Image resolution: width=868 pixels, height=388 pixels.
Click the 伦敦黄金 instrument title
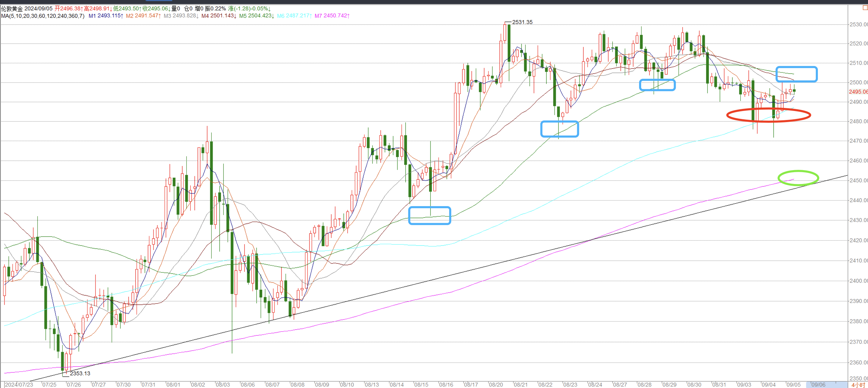coord(12,9)
